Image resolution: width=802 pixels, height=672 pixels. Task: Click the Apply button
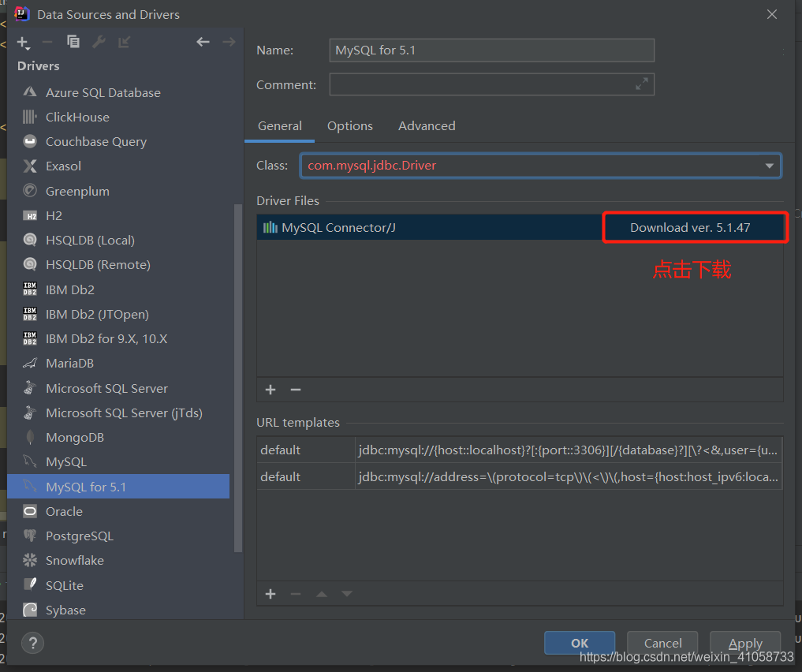coord(745,643)
